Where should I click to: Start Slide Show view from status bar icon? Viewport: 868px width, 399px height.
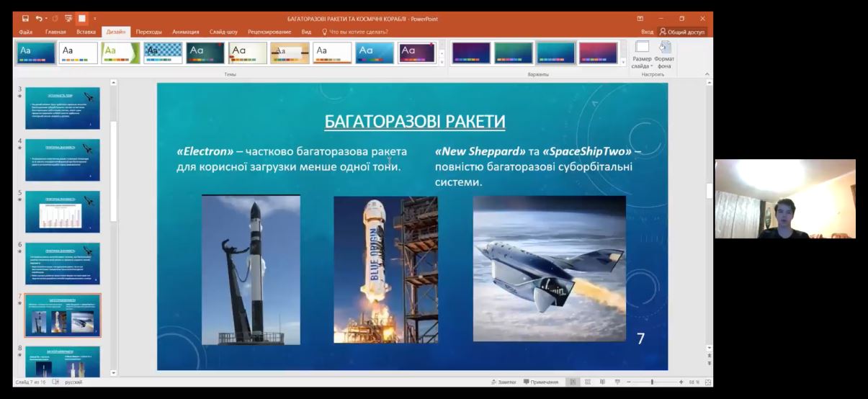(617, 382)
